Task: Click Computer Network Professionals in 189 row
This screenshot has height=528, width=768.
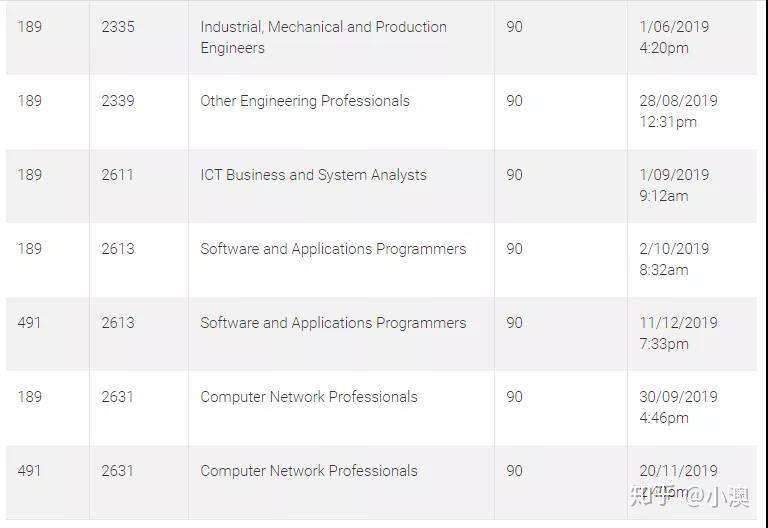Action: [309, 397]
